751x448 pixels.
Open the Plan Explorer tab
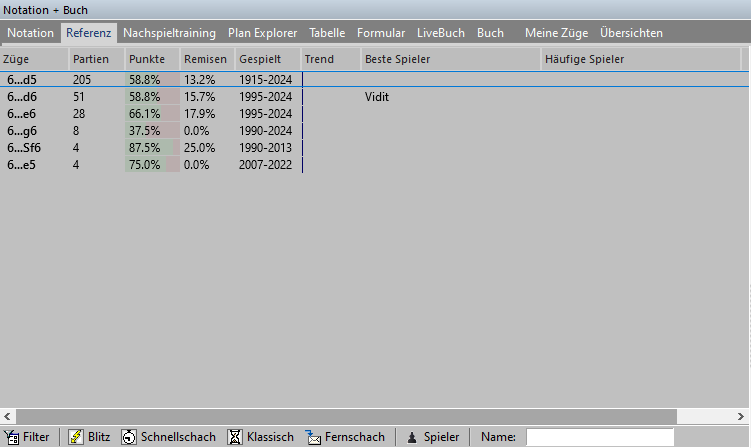[262, 33]
